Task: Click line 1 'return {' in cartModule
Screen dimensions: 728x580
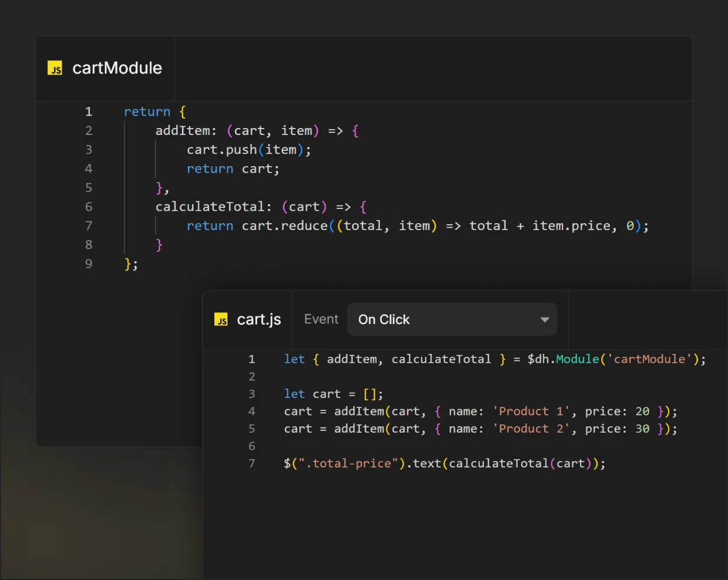Action: (155, 112)
